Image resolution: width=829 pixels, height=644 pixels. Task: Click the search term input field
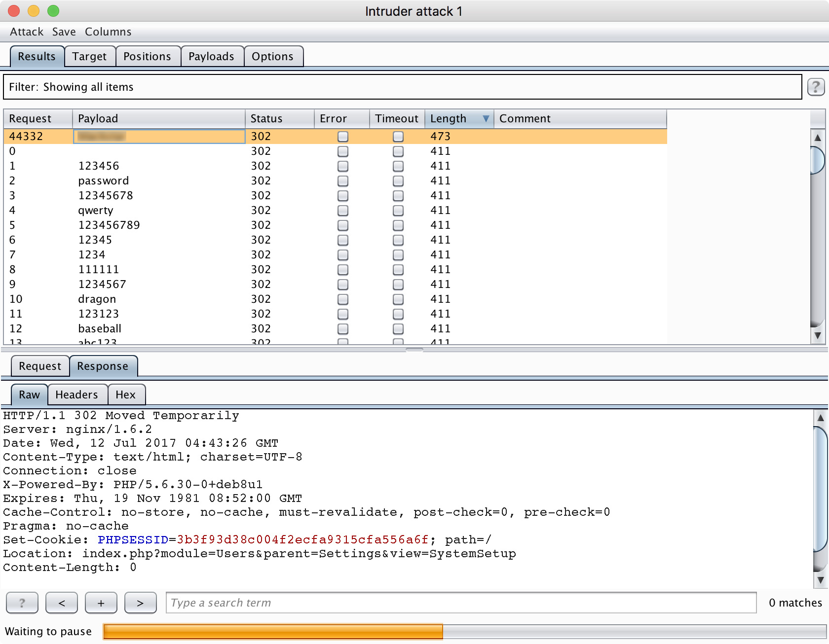(x=461, y=603)
